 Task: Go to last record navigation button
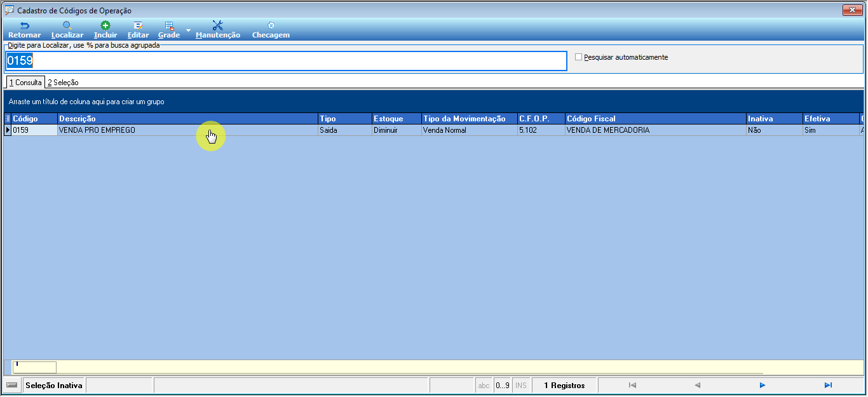point(828,385)
